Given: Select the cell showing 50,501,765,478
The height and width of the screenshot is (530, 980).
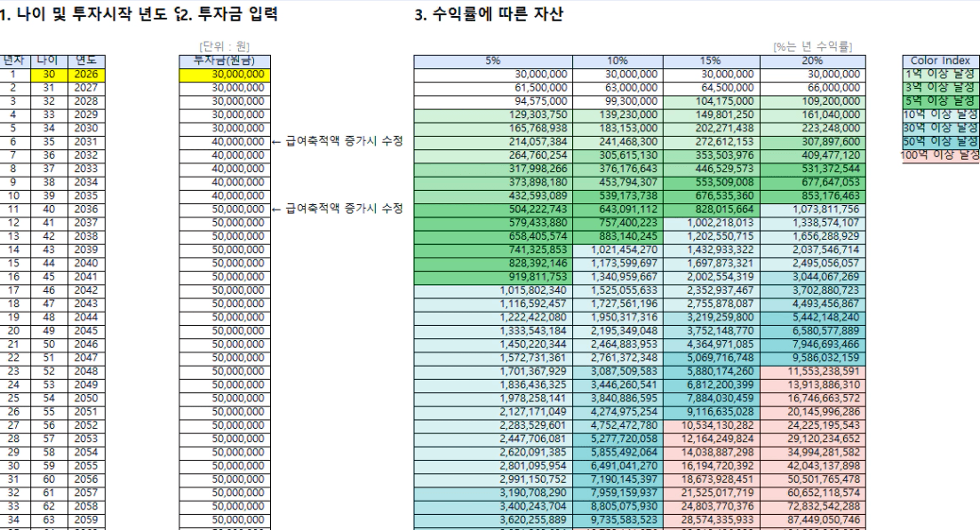Looking at the screenshot, I should [812, 479].
